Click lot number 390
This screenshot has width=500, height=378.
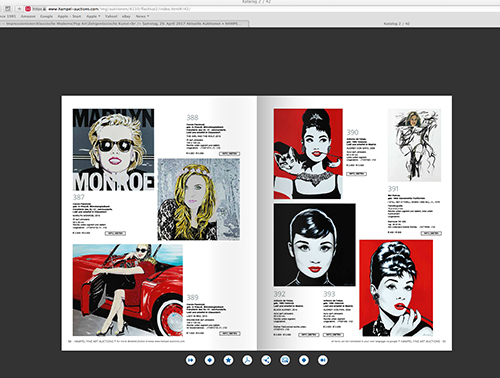pyautogui.click(x=352, y=132)
